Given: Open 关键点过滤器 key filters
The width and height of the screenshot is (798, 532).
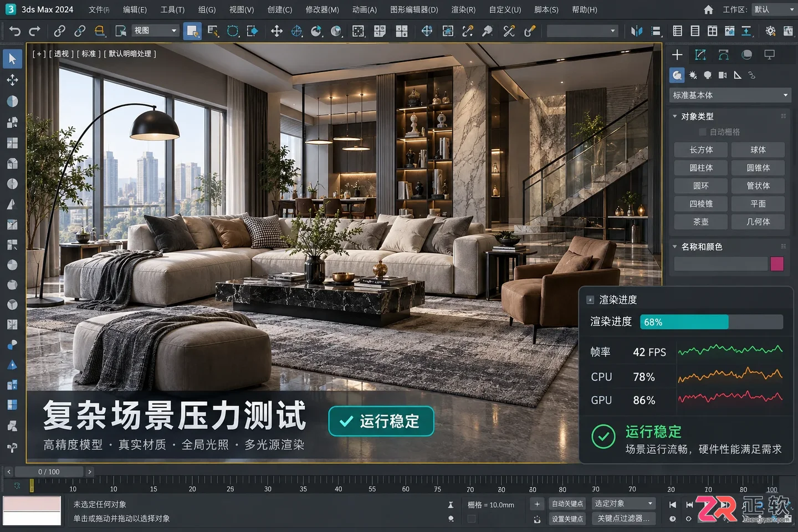Looking at the screenshot, I should point(623,518).
